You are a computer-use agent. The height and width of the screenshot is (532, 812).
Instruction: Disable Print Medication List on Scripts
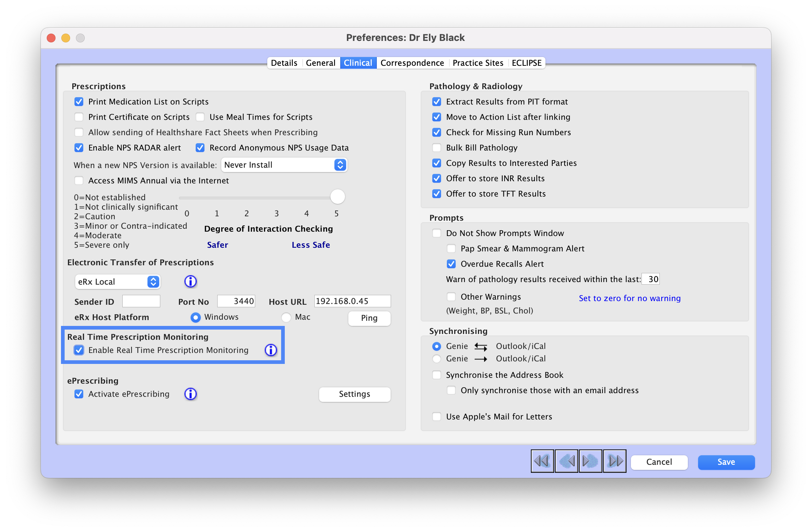(x=79, y=102)
